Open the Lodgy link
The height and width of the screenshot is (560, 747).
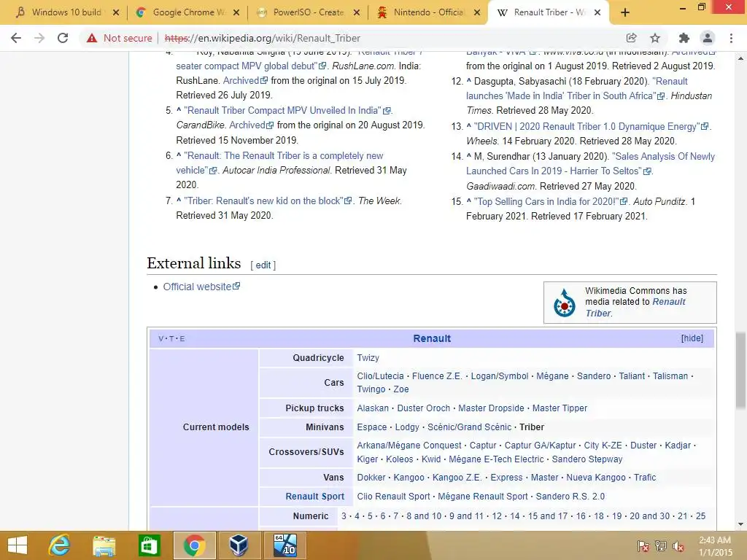(407, 427)
